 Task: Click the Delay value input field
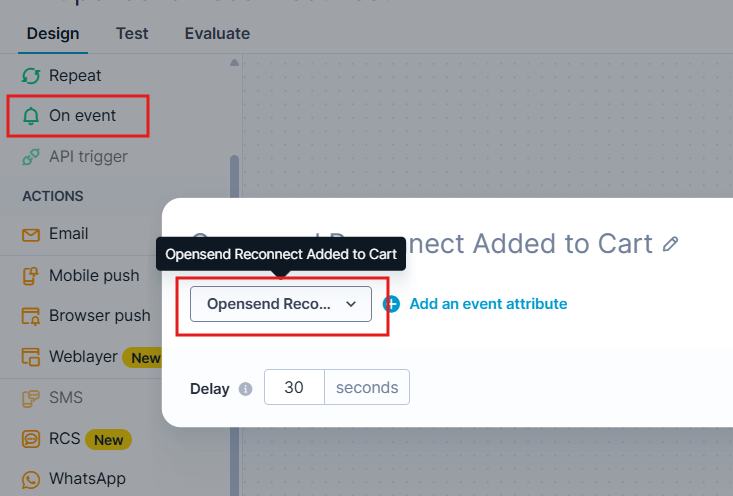coord(294,388)
